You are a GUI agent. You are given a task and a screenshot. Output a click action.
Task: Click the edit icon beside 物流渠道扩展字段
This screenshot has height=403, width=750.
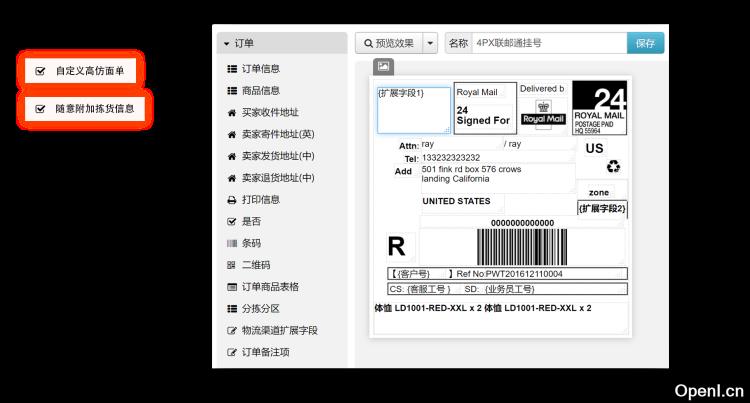pyautogui.click(x=232, y=331)
